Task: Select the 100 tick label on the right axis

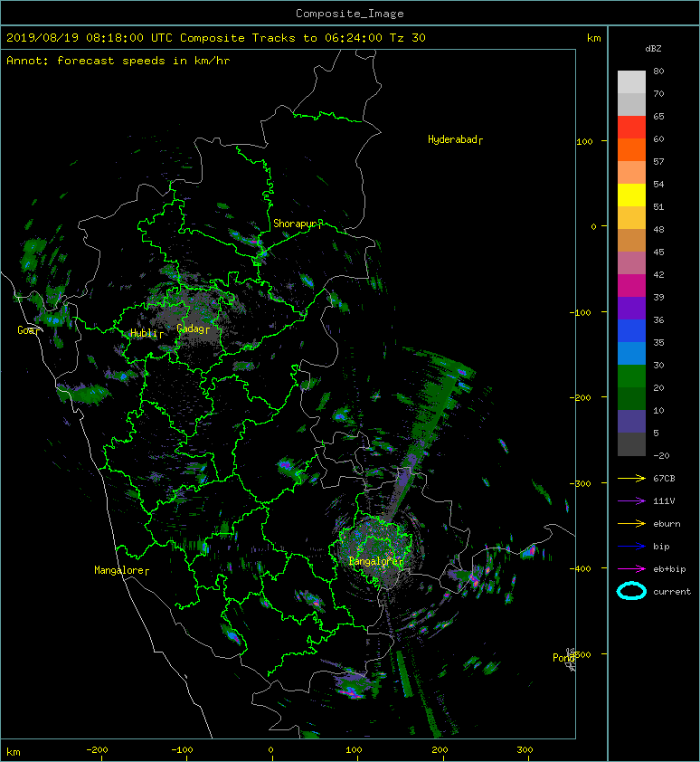Action: [x=584, y=142]
